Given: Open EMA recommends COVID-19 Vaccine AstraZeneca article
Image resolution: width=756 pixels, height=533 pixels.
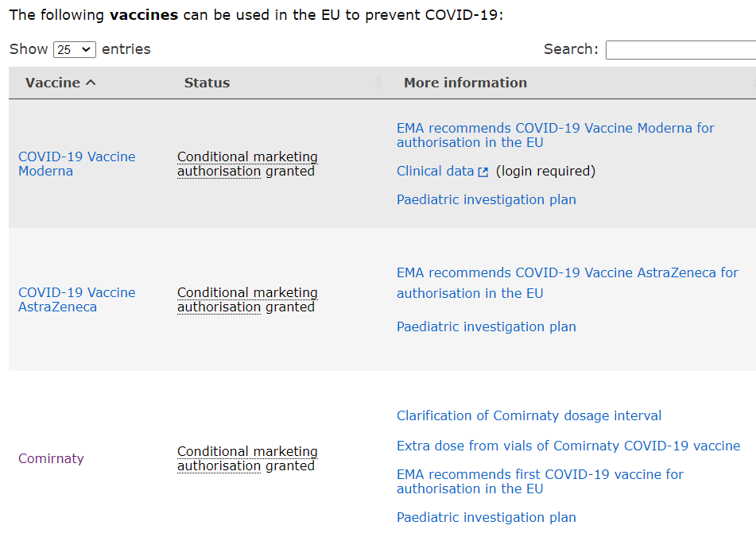Looking at the screenshot, I should point(567,282).
